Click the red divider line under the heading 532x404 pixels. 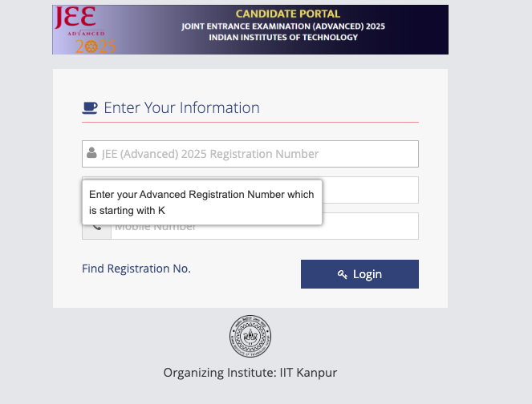(x=250, y=122)
